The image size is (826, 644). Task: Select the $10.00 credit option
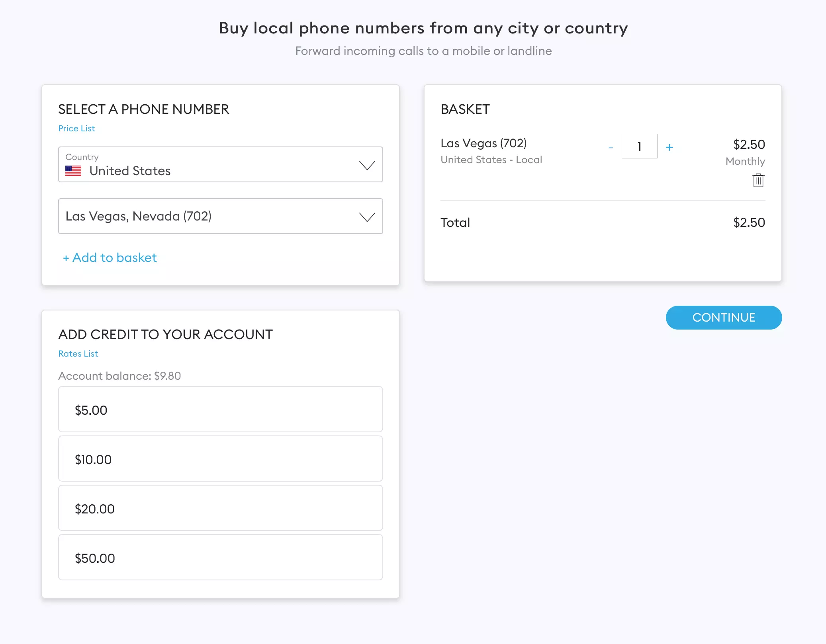[x=220, y=459]
